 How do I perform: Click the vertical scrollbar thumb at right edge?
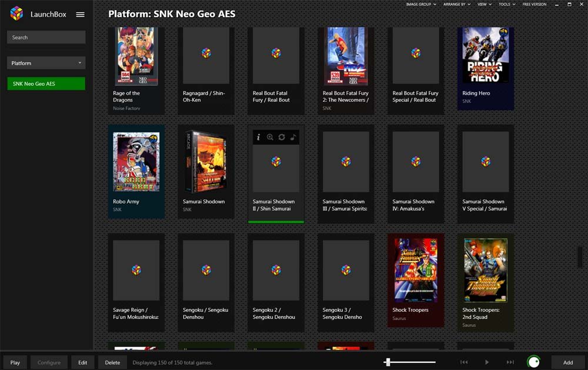[x=580, y=257]
